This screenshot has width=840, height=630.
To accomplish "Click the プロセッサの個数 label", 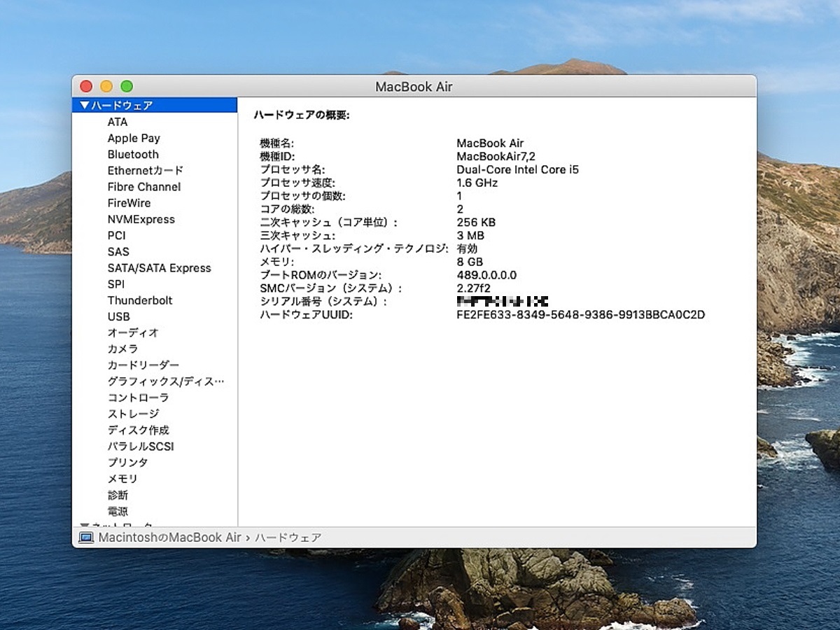I will click(x=302, y=196).
